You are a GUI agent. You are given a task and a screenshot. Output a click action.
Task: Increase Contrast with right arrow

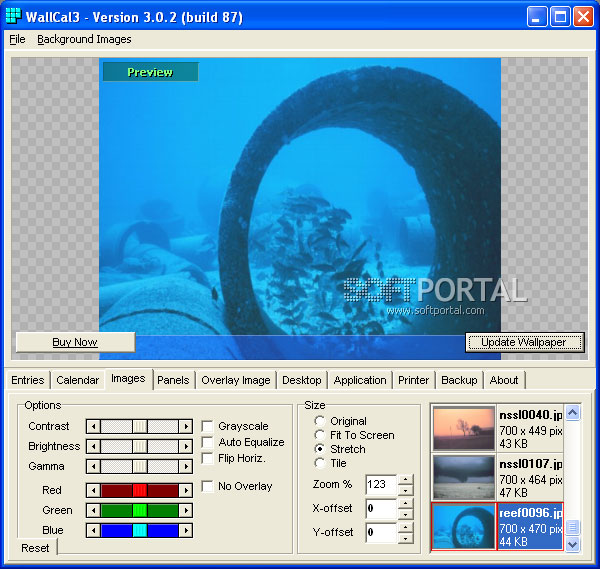click(186, 426)
